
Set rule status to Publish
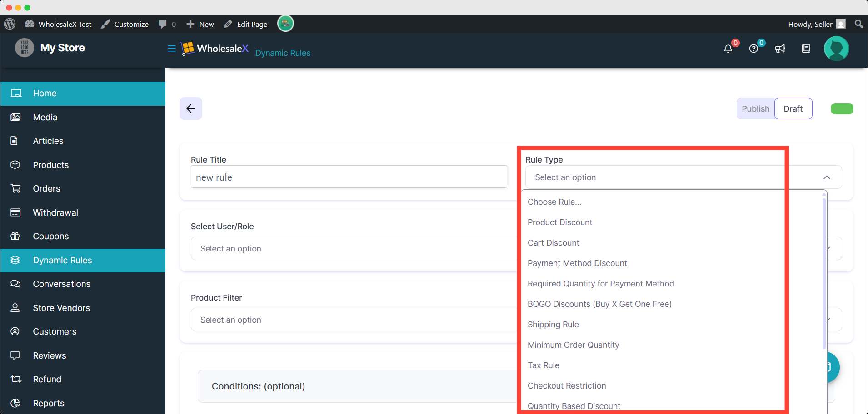(x=755, y=109)
